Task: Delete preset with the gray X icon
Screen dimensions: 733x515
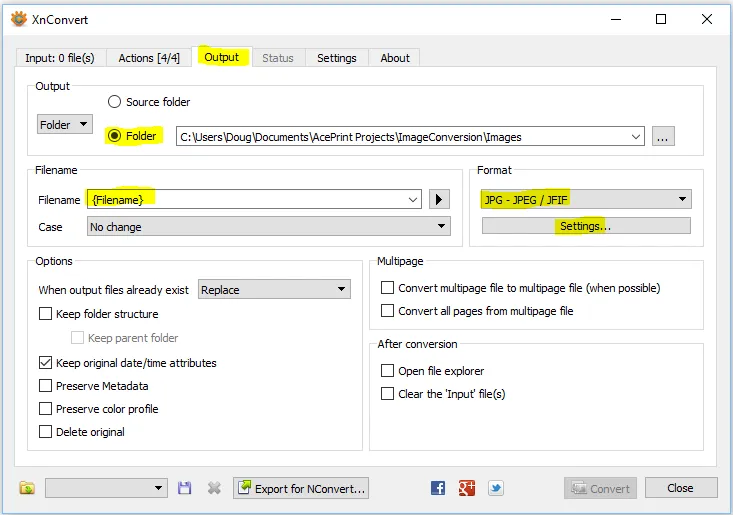Action: 214,488
